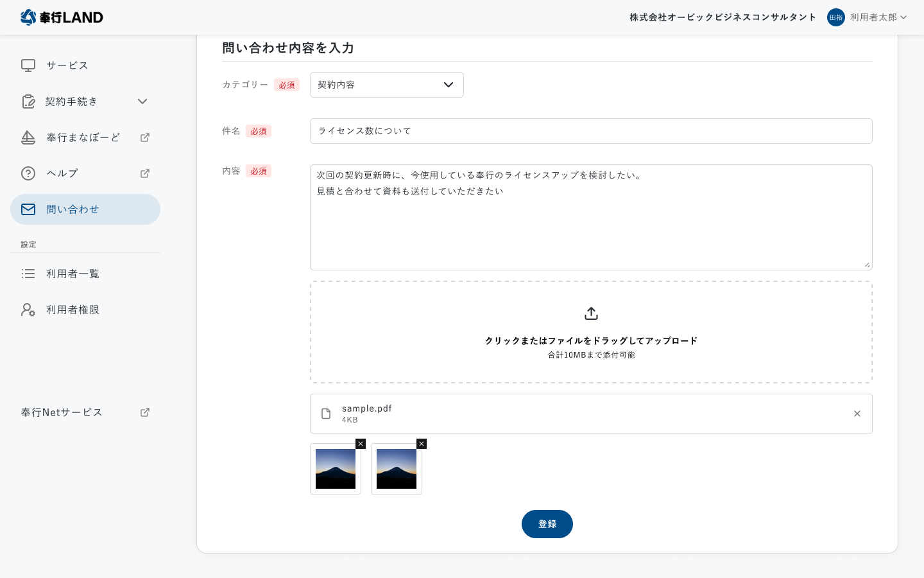The image size is (924, 578).
Task: Open the カテゴリー dropdown showing 契約内容
Action: click(x=386, y=85)
